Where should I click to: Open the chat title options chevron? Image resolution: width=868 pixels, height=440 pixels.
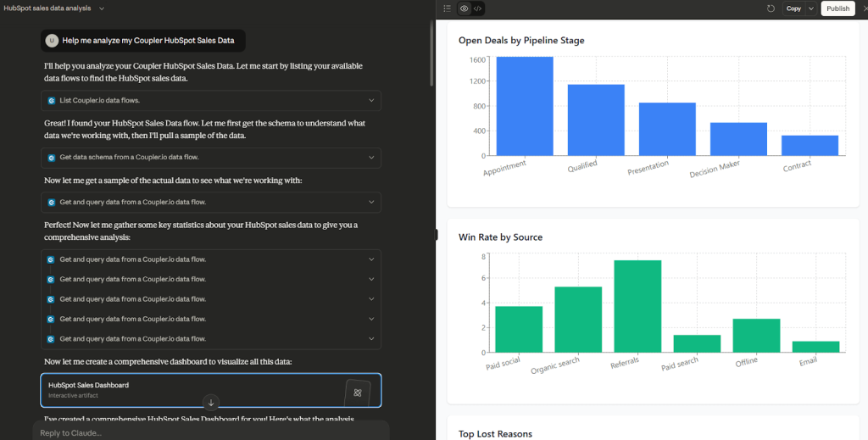coord(102,8)
